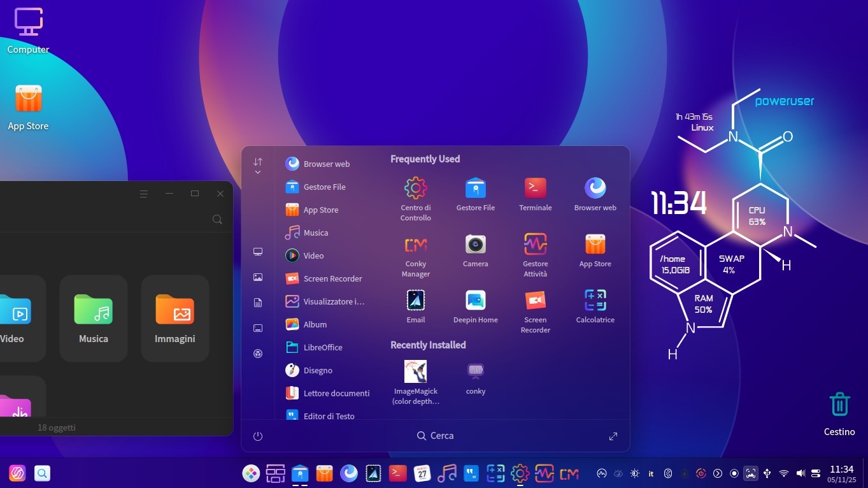The height and width of the screenshot is (488, 868).
Task: Open Conky Manager from the taskbar
Action: click(569, 473)
